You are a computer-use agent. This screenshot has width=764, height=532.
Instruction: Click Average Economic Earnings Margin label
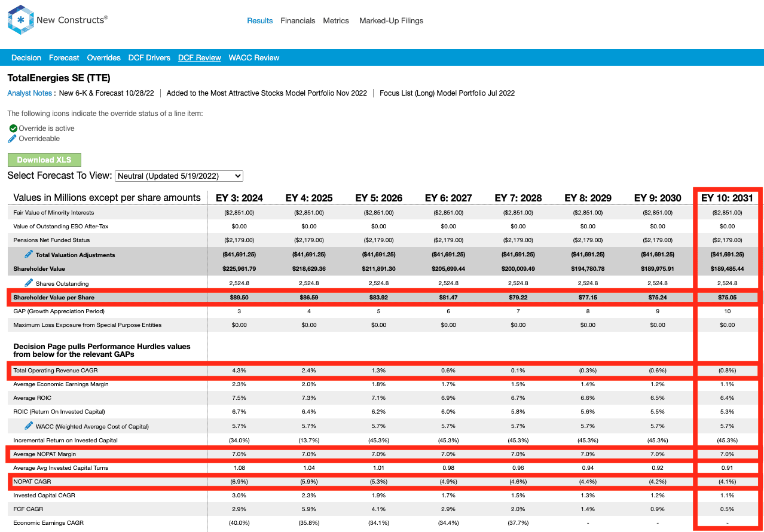click(61, 384)
